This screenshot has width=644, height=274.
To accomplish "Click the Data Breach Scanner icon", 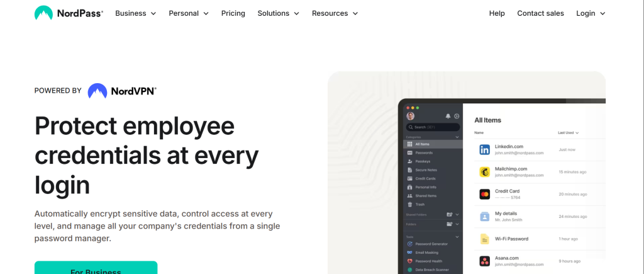I will pos(409,270).
